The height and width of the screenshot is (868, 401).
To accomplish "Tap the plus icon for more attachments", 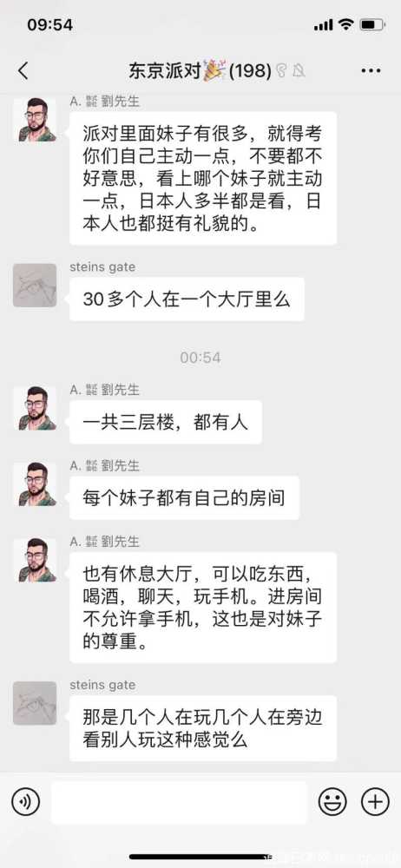I will coord(375,801).
